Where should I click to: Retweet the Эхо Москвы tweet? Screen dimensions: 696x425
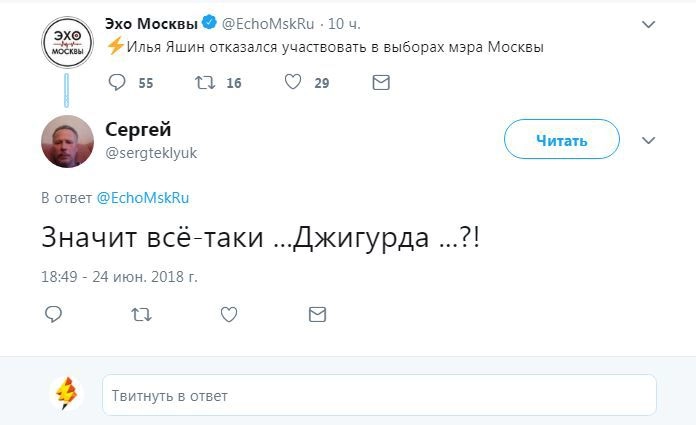pyautogui.click(x=205, y=83)
